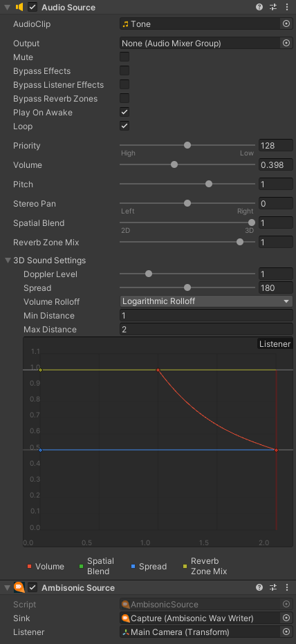The width and height of the screenshot is (296, 644).
Task: Click the Max Distance input field
Action: pyautogui.click(x=206, y=330)
